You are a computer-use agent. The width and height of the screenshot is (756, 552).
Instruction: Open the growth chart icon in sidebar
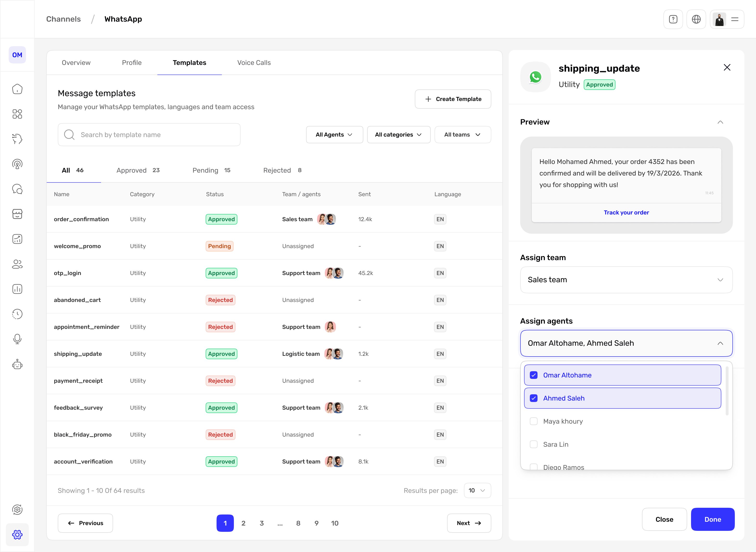(x=17, y=239)
